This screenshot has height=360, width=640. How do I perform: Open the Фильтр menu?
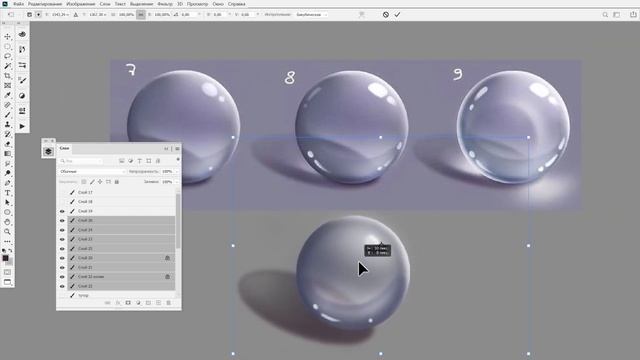[x=165, y=4]
